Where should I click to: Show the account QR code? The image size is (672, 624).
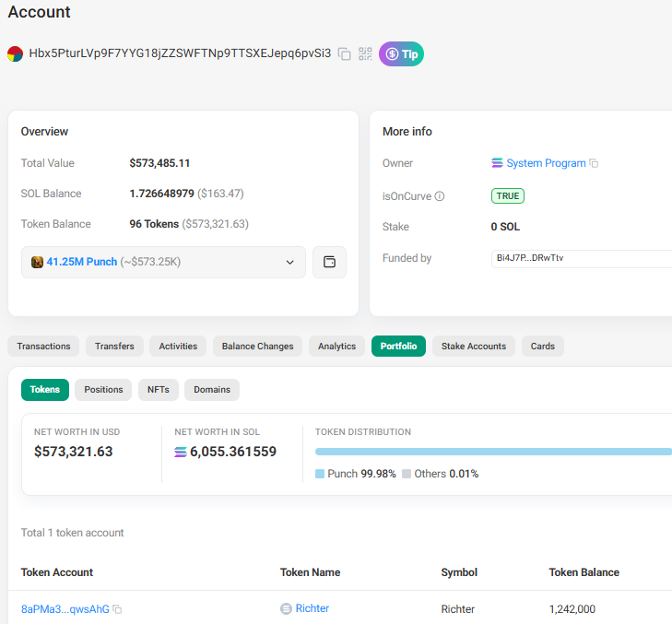pyautogui.click(x=365, y=53)
